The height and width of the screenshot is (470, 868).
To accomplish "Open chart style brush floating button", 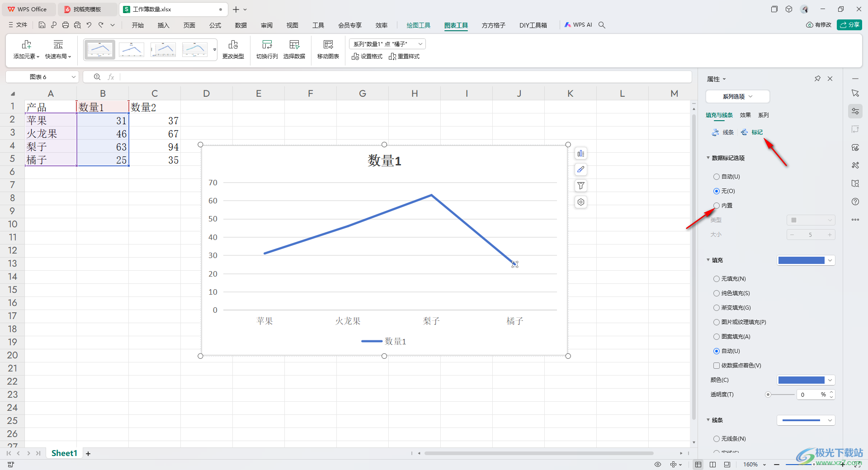I will click(x=581, y=169).
